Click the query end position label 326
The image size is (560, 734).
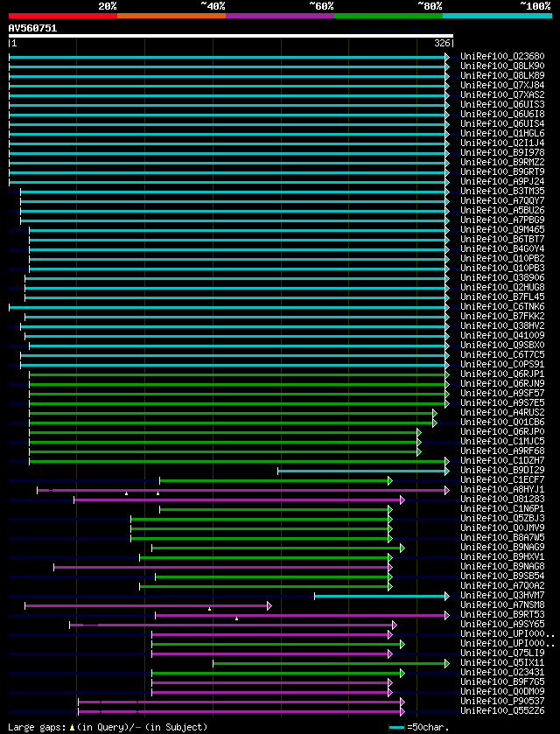pyautogui.click(x=443, y=44)
